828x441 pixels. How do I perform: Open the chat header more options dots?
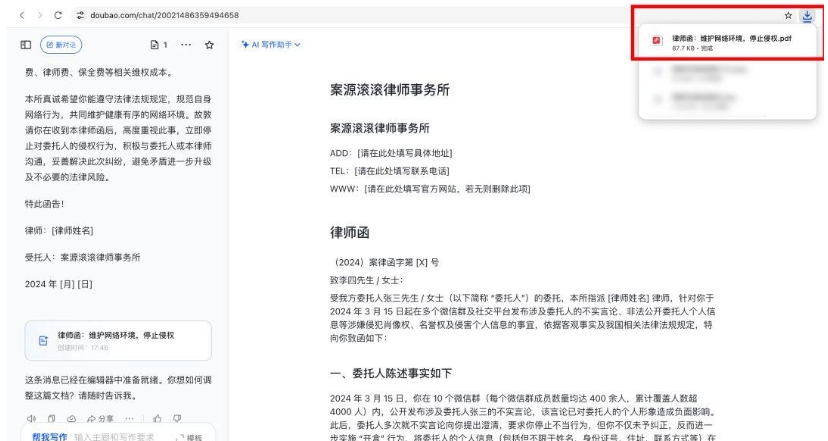coord(186,45)
